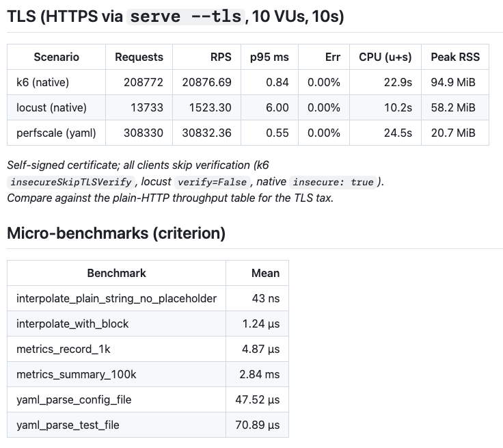
Task: Click the CPU value 24.5s
Action: 398,133
